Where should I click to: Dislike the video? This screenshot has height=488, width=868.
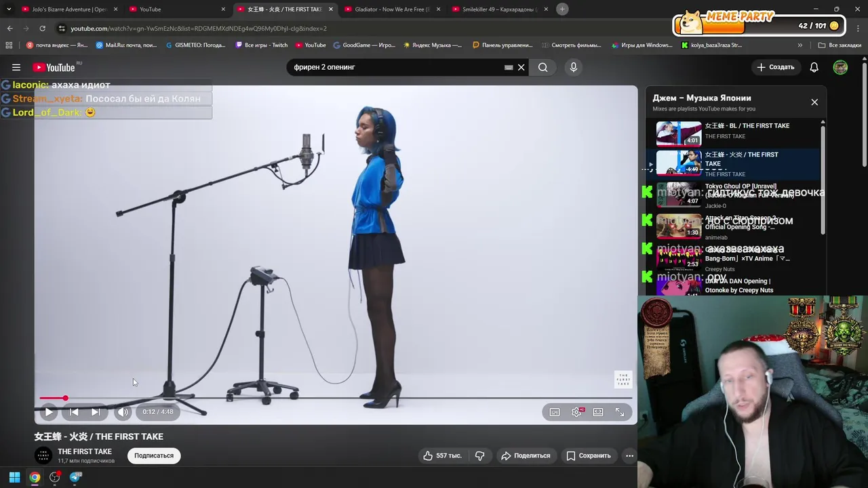479,455
